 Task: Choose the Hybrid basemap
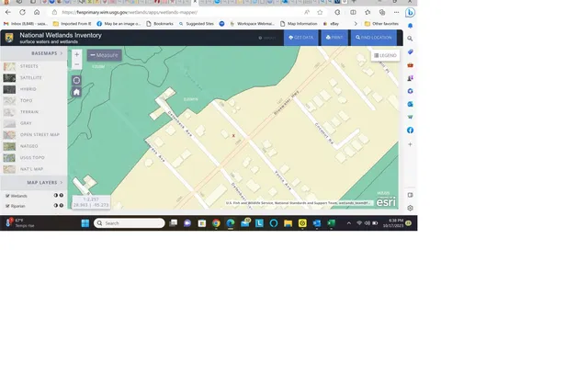pos(10,89)
